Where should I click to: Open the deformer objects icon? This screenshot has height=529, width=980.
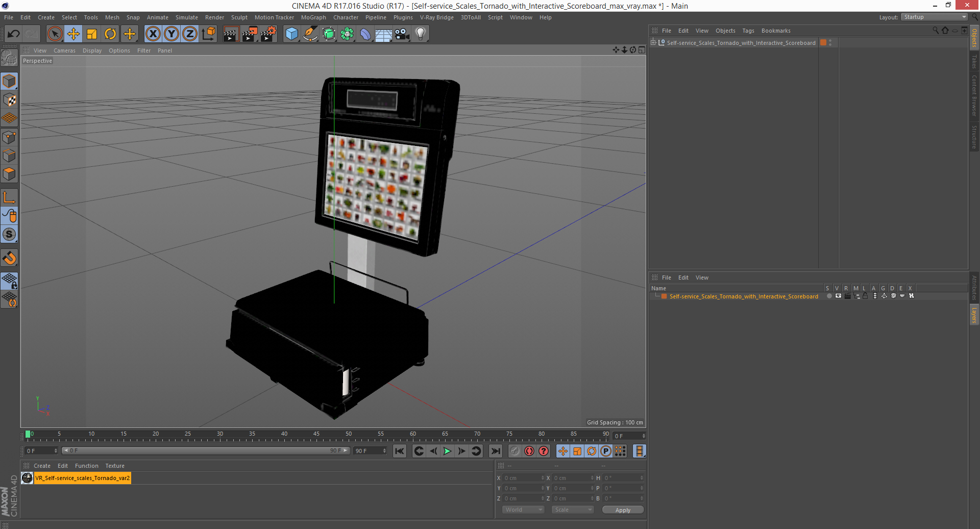365,34
